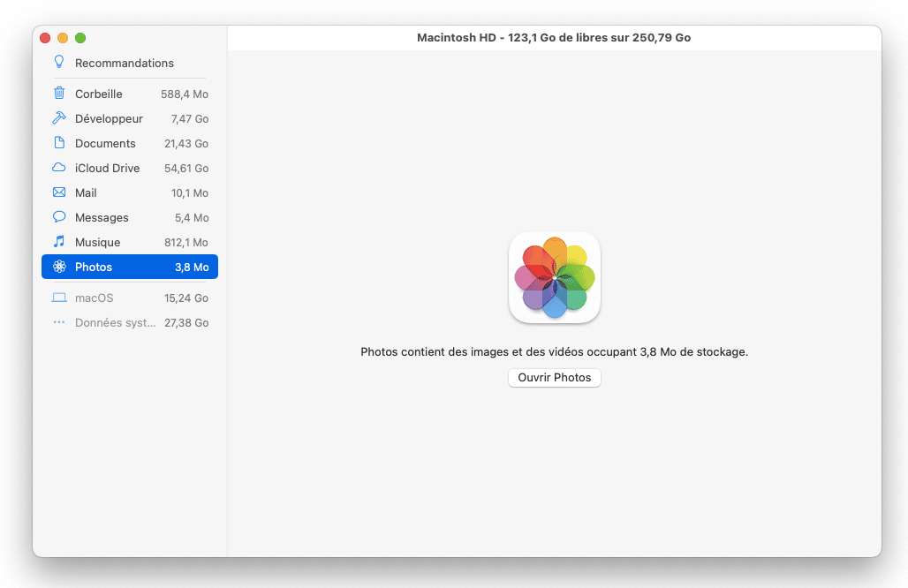The height and width of the screenshot is (588, 908).
Task: Click the Musique note icon
Action: click(x=59, y=242)
